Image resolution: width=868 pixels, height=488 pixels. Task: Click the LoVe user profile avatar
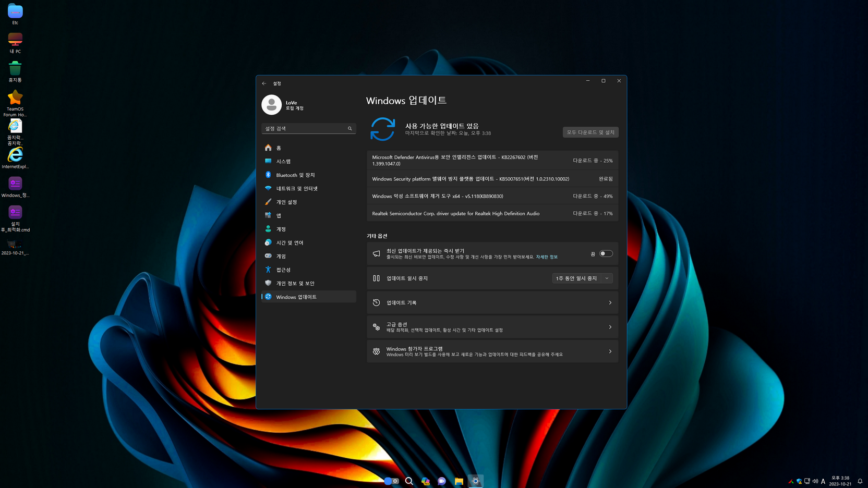[x=271, y=105]
